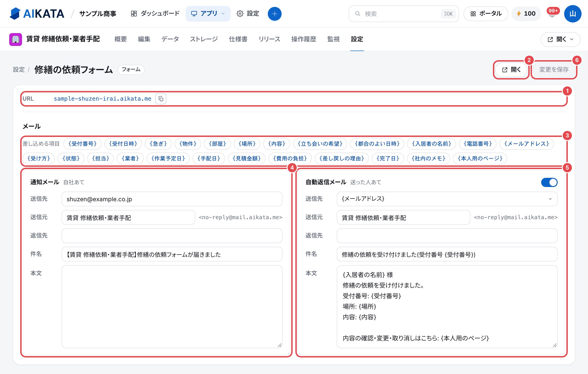This screenshot has width=588, height=374.
Task: Insert the {見積金額} chip
Action: [x=247, y=158]
